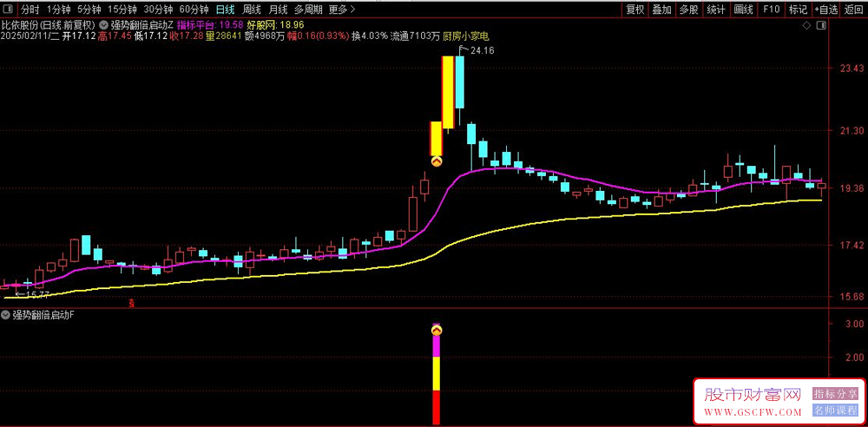Image resolution: width=868 pixels, height=427 pixels.
Task: Expand the 更多 periods menu
Action: (x=341, y=10)
